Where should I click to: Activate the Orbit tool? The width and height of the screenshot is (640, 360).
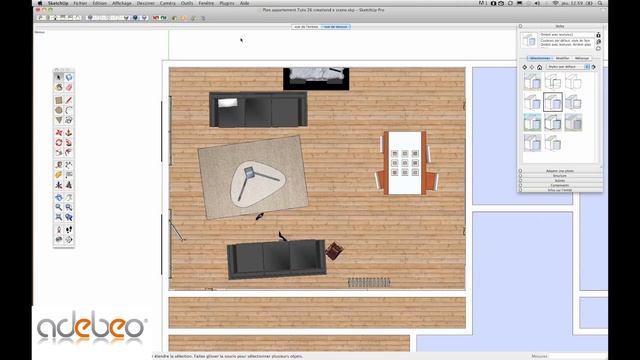[x=59, y=198]
